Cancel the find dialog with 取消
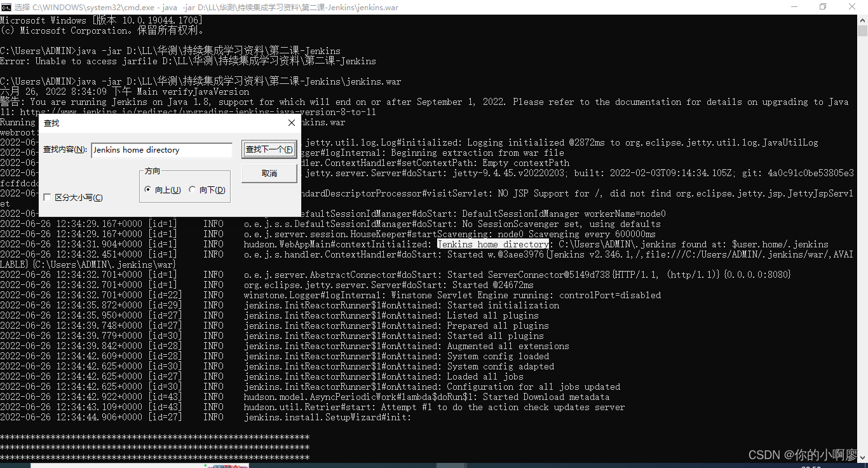868x468 pixels. tap(269, 174)
